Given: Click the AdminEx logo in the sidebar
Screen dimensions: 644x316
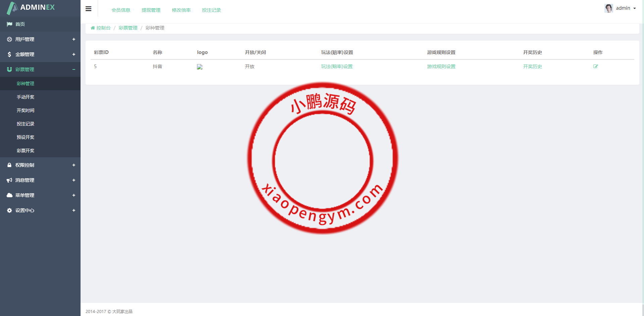Looking at the screenshot, I should point(31,8).
